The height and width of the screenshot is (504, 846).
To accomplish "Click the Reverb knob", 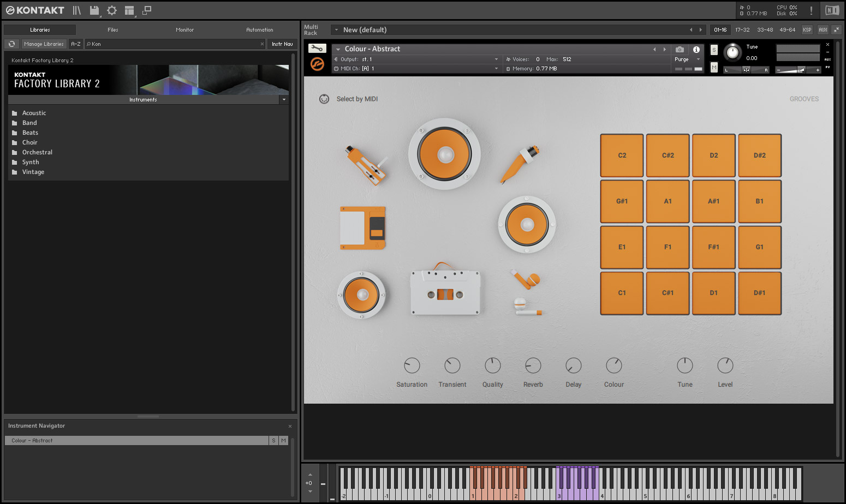I will pyautogui.click(x=533, y=365).
